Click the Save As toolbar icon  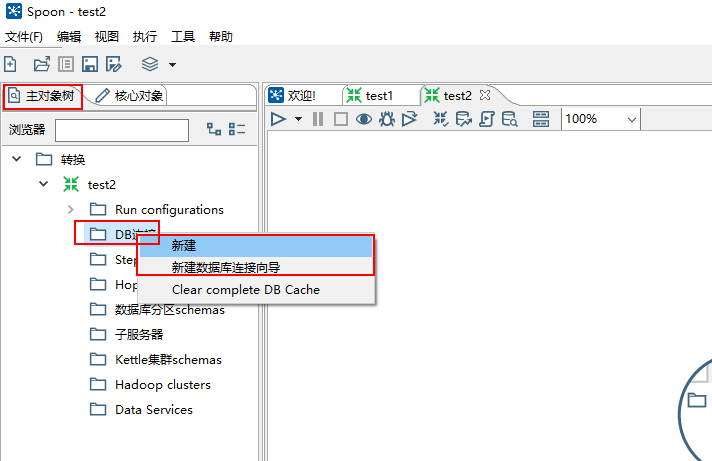coord(114,64)
